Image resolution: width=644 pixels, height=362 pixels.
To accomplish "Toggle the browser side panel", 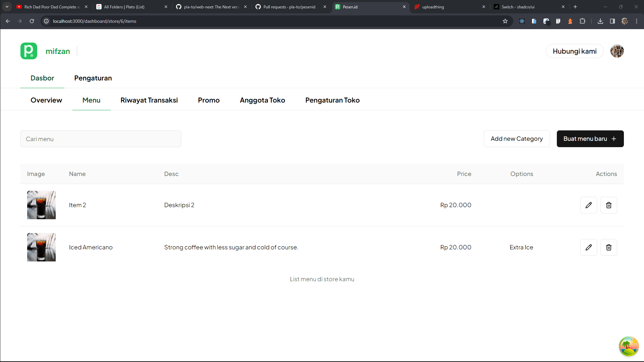I will pos(612,21).
